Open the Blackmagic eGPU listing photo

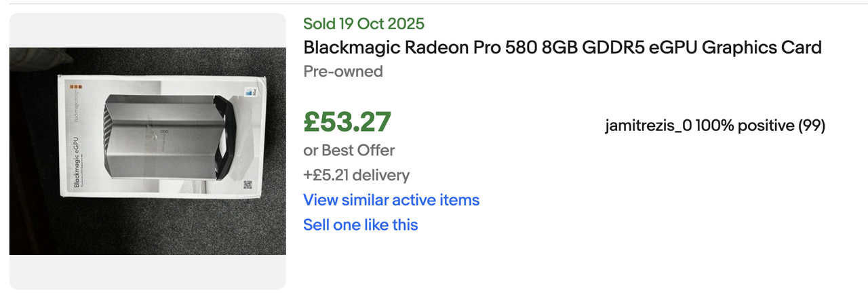click(147, 151)
